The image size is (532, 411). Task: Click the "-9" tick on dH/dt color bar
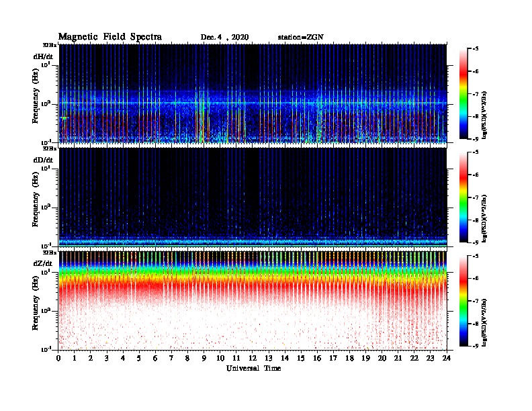point(476,139)
